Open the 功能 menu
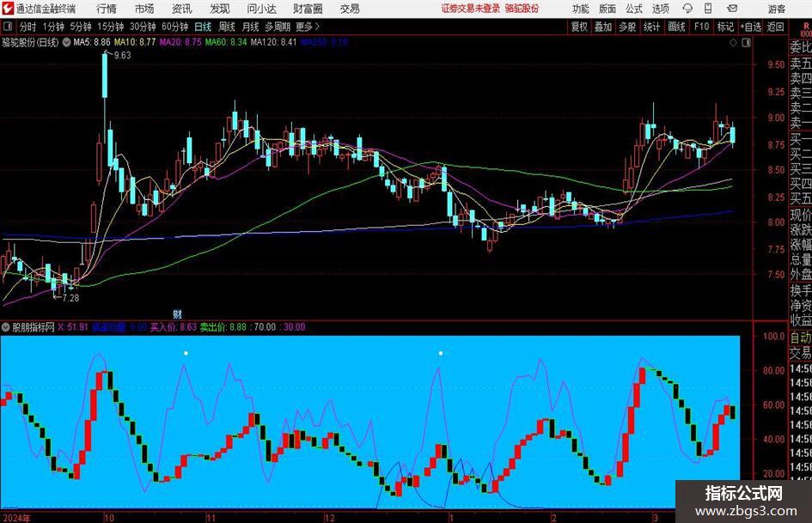This screenshot has width=812, height=523. (581, 9)
